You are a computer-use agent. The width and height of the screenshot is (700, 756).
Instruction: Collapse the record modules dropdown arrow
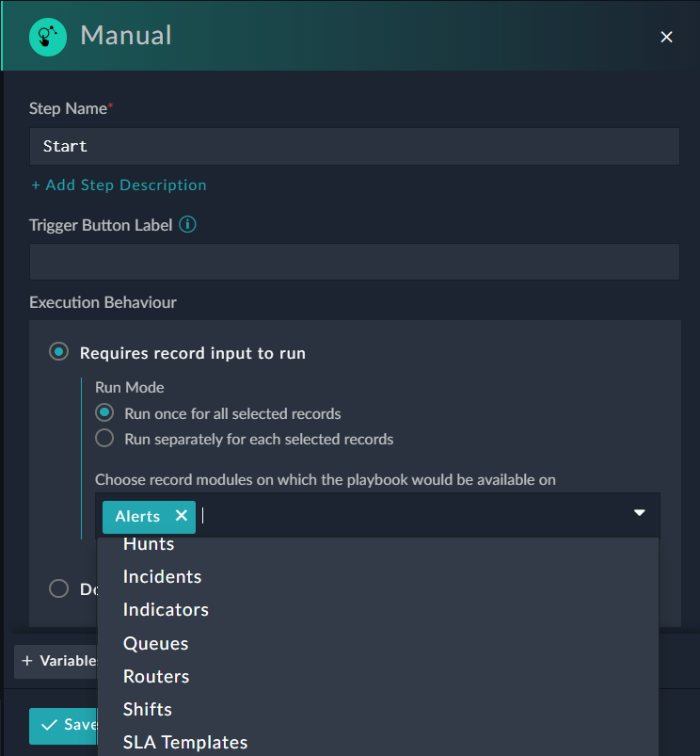(639, 513)
